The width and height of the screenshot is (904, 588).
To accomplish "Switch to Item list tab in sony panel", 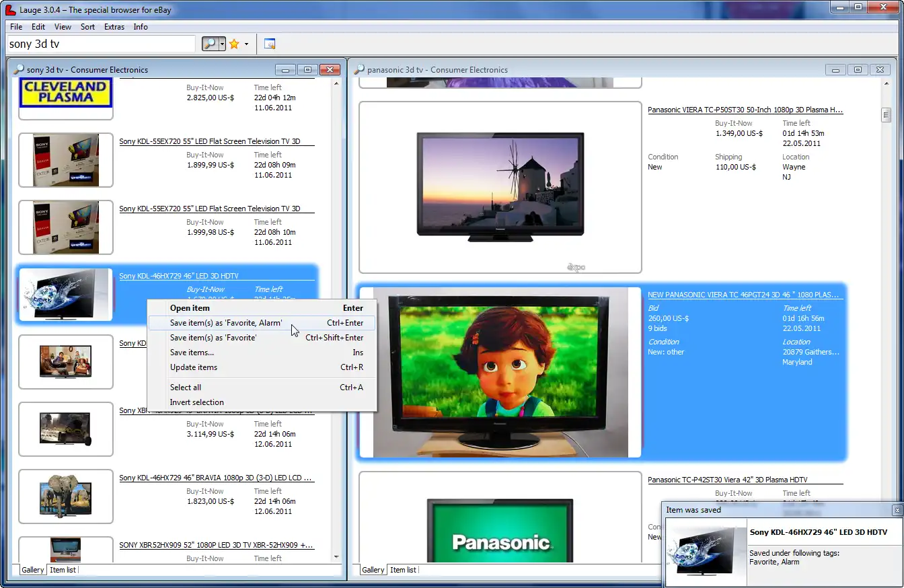I will coord(63,570).
